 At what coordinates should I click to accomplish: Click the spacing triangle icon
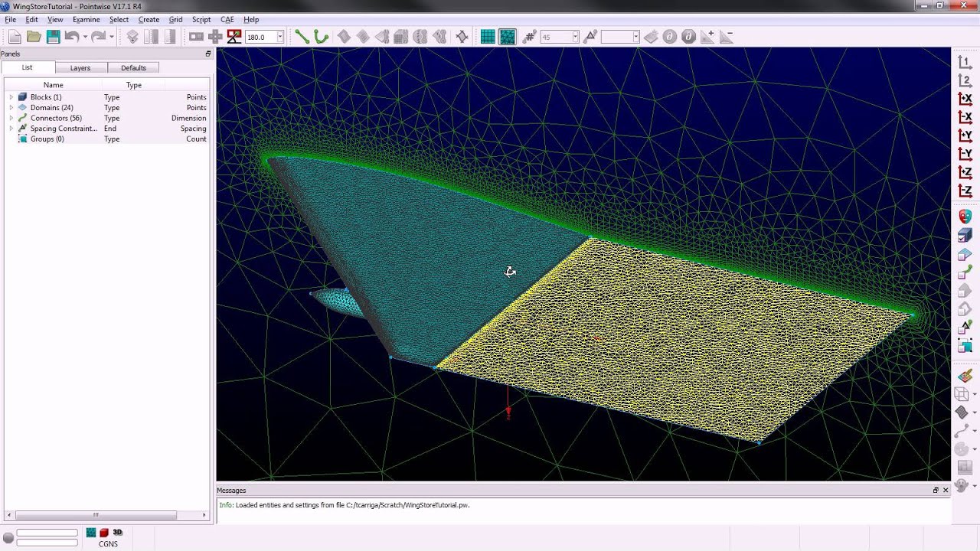590,37
